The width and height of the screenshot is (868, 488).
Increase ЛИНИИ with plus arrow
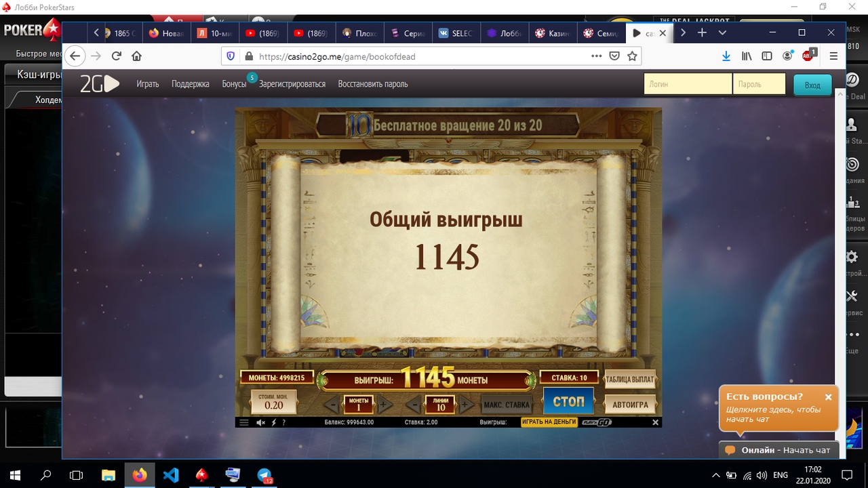click(465, 405)
